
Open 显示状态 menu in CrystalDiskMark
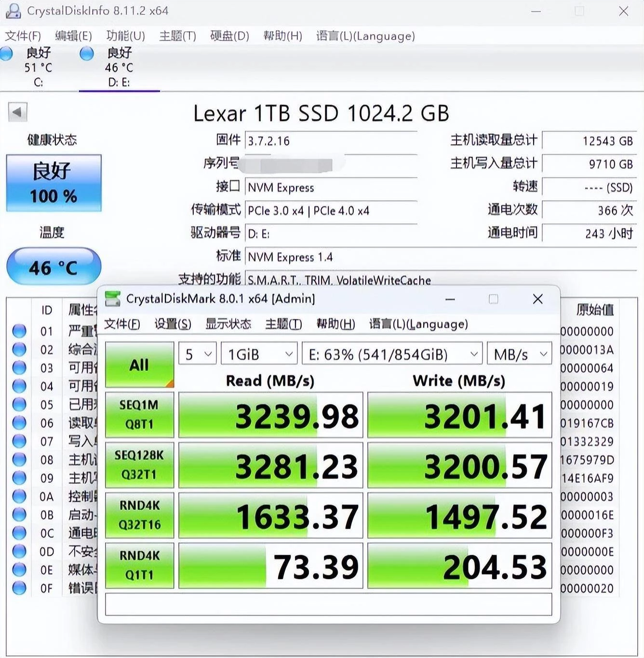[x=228, y=324]
